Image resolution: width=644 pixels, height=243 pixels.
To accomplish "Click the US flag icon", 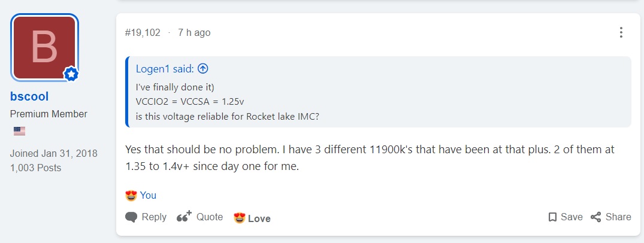I will point(19,131).
